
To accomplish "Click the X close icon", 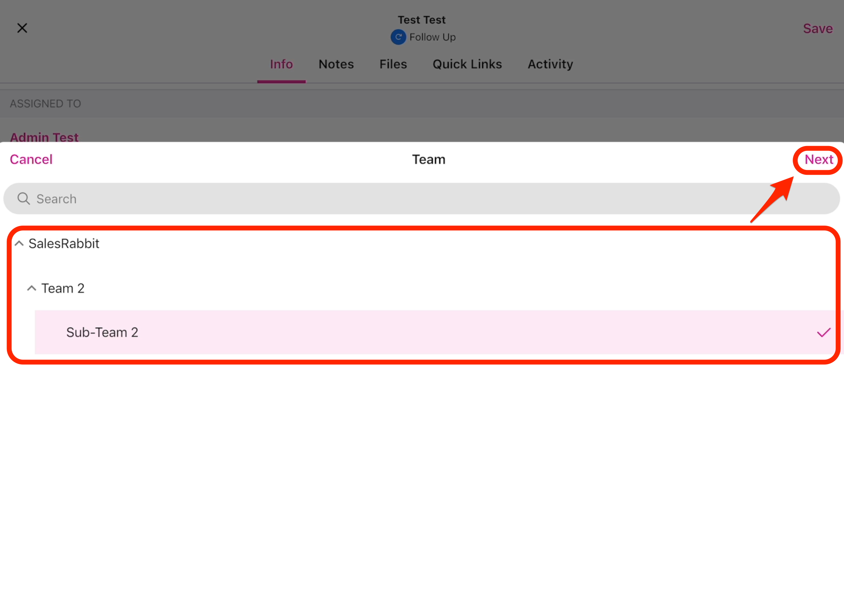I will coord(22,28).
